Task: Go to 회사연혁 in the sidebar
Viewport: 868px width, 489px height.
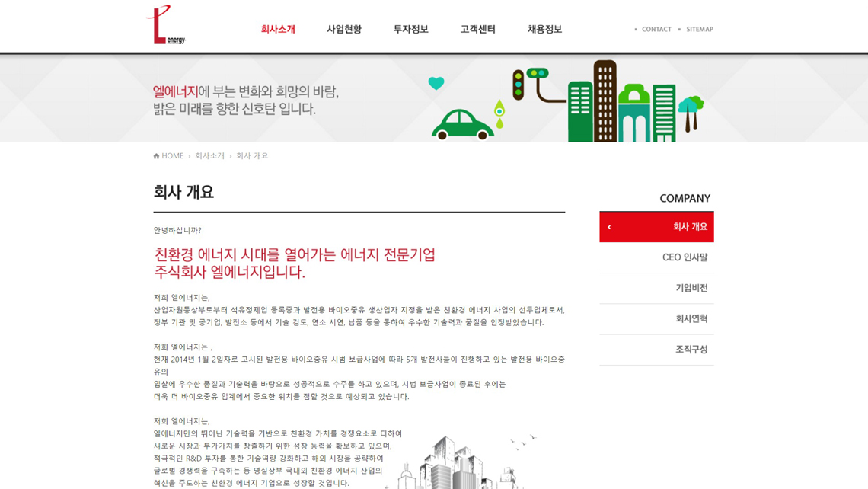Action: pyautogui.click(x=691, y=318)
